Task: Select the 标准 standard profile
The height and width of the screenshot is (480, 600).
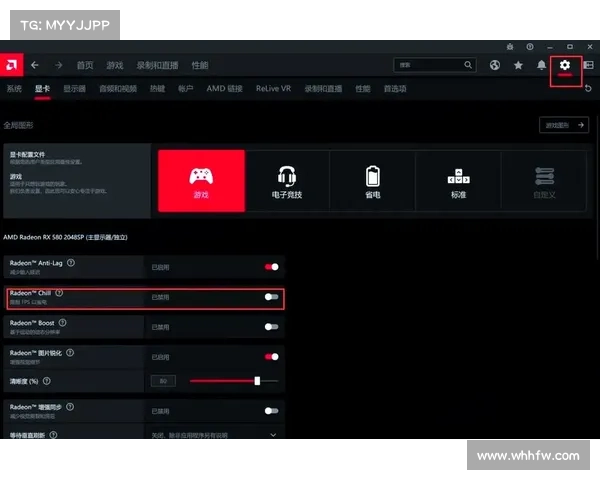Action: click(x=458, y=181)
